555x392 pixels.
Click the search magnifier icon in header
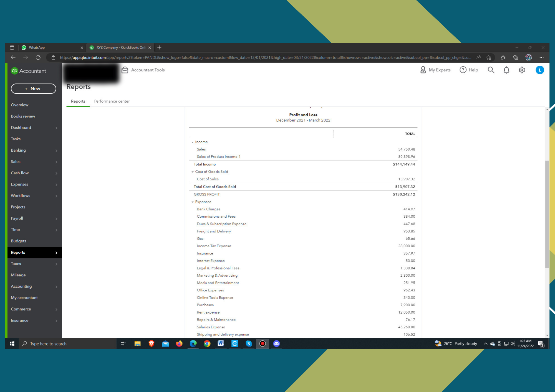click(491, 70)
